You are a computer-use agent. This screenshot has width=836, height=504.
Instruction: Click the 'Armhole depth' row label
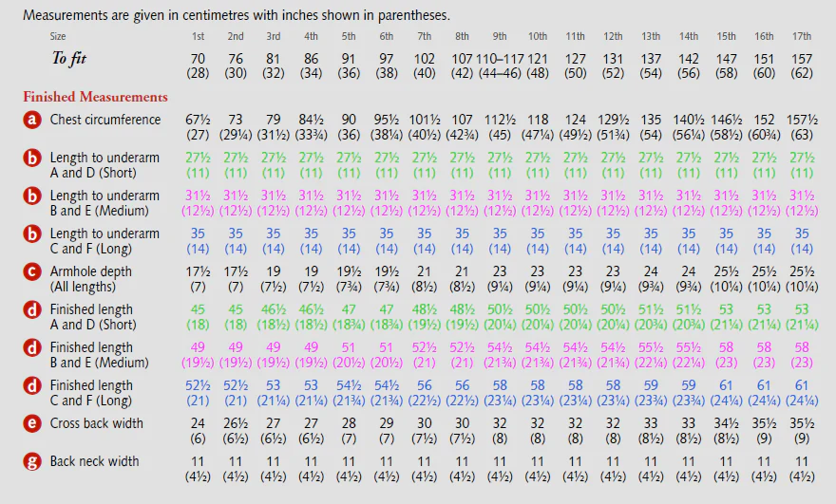pos(92,271)
